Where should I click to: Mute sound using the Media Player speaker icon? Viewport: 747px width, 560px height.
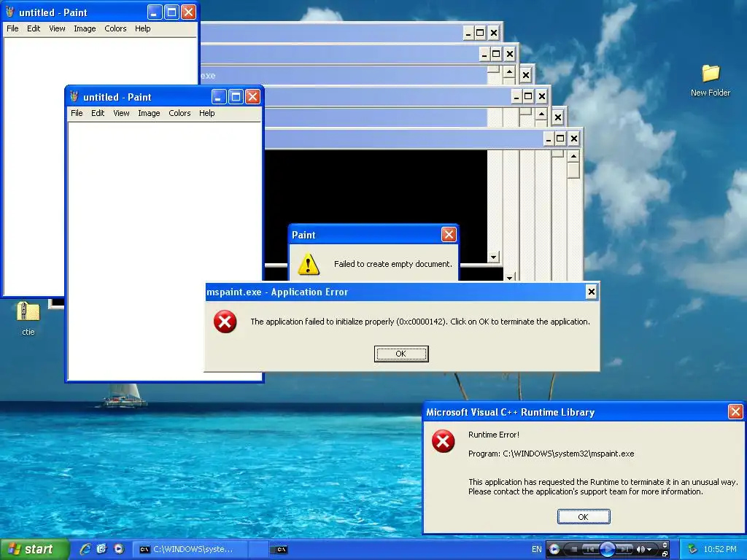640,549
